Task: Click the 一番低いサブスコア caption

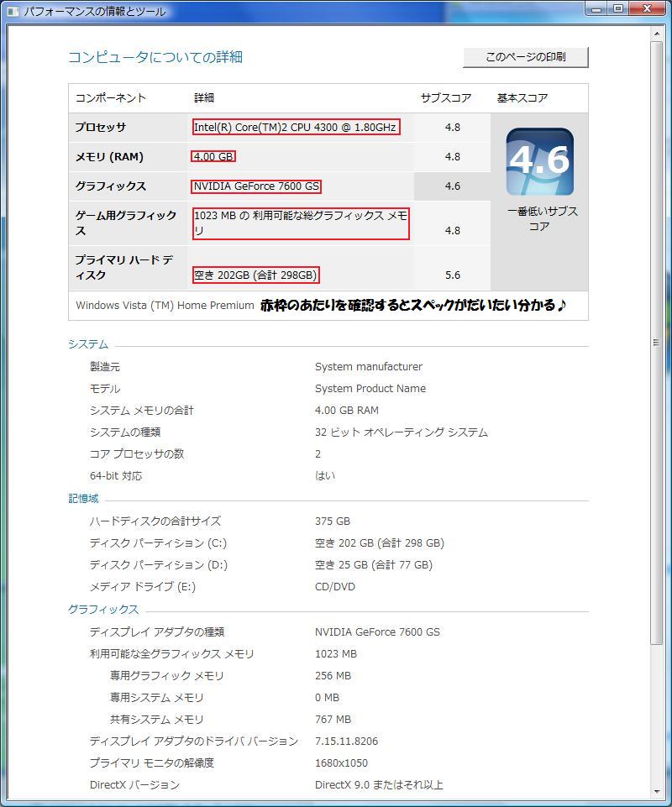Action: pyautogui.click(x=542, y=218)
